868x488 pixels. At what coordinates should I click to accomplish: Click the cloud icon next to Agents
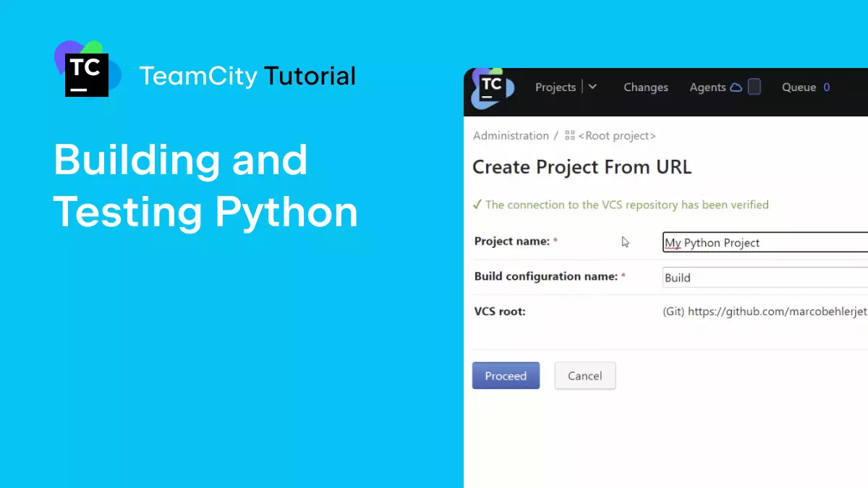coord(736,87)
